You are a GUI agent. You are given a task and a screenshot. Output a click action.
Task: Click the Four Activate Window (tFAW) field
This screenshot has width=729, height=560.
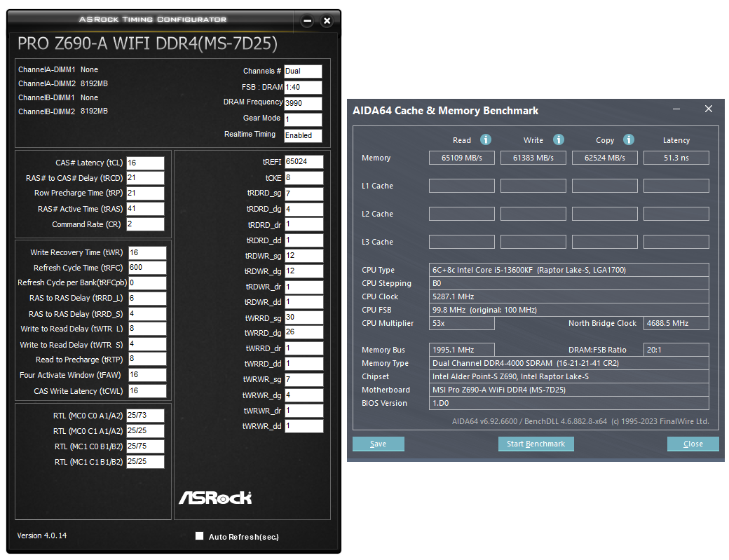point(147,375)
